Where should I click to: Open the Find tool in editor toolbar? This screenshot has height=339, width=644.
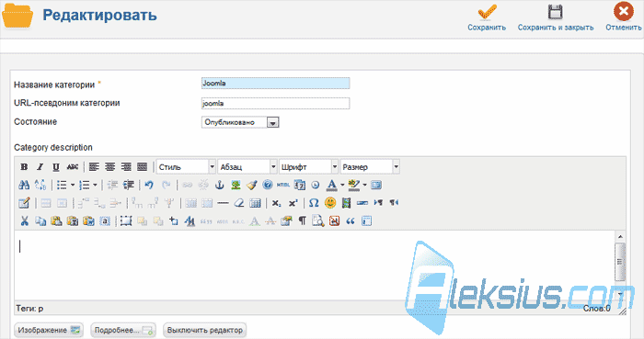[x=24, y=185]
